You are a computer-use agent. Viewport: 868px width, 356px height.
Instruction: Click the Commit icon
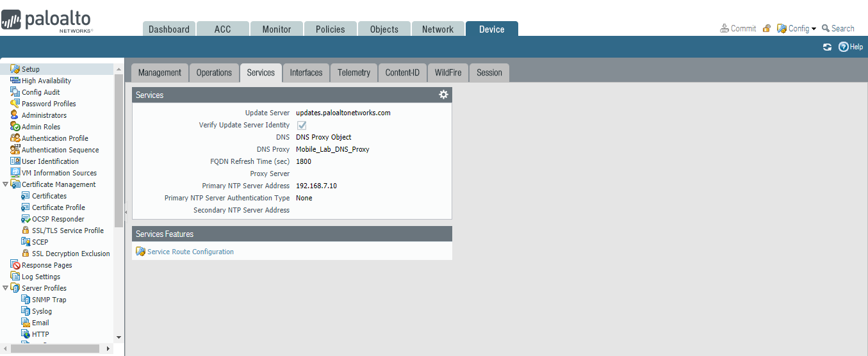[725, 28]
